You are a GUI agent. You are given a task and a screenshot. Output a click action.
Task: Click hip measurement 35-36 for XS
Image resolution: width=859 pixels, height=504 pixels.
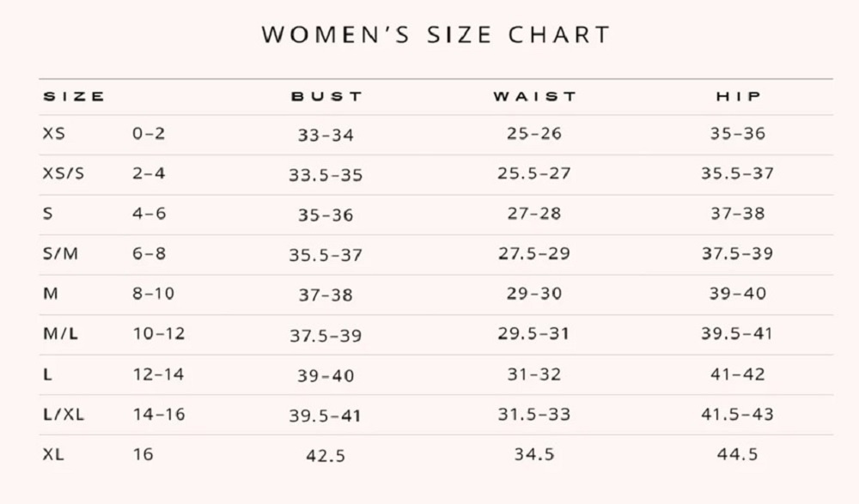click(738, 134)
